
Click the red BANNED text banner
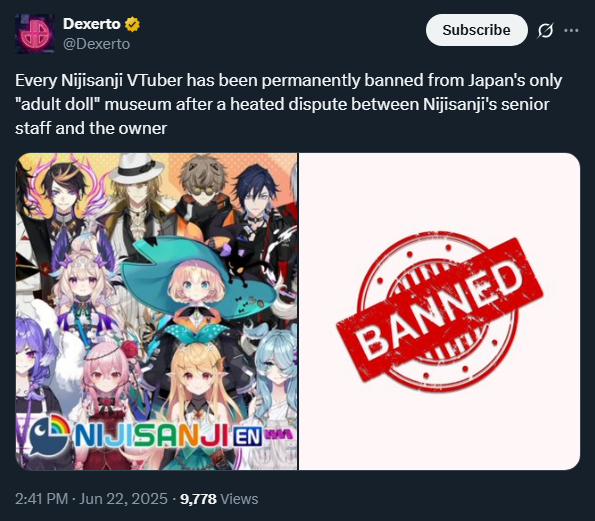pyautogui.click(x=440, y=309)
